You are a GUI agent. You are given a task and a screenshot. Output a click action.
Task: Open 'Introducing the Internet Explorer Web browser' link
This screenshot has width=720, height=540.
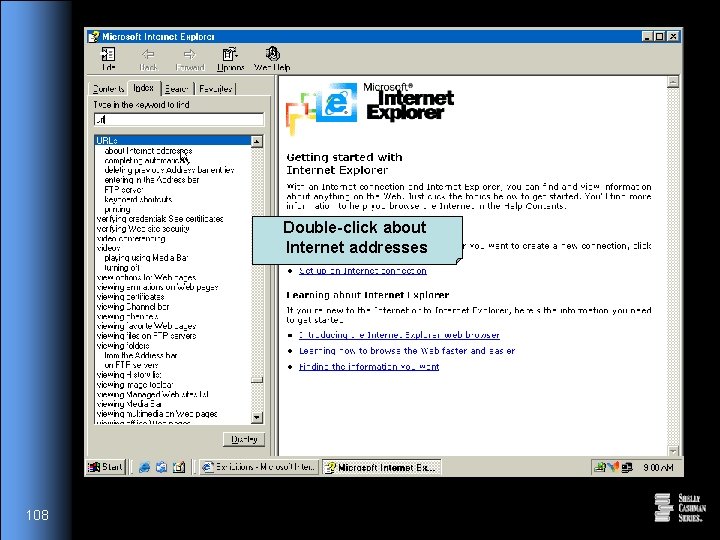coord(399,335)
